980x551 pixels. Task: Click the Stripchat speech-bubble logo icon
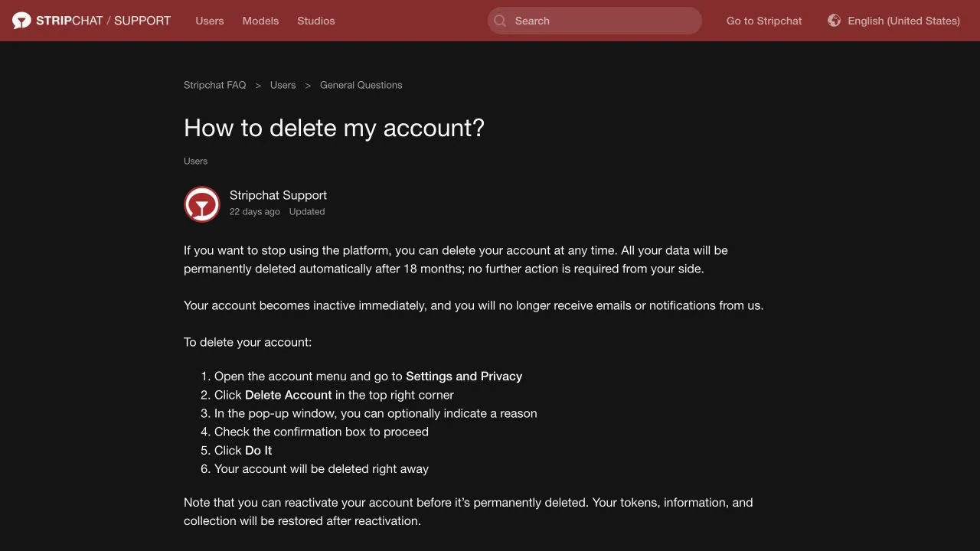coord(21,21)
